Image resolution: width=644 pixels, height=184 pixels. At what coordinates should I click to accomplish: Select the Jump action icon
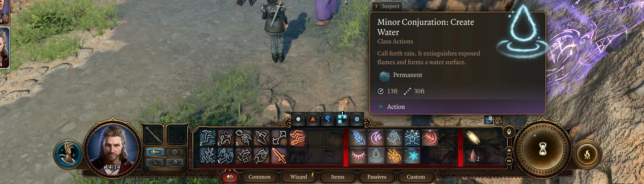208,138
